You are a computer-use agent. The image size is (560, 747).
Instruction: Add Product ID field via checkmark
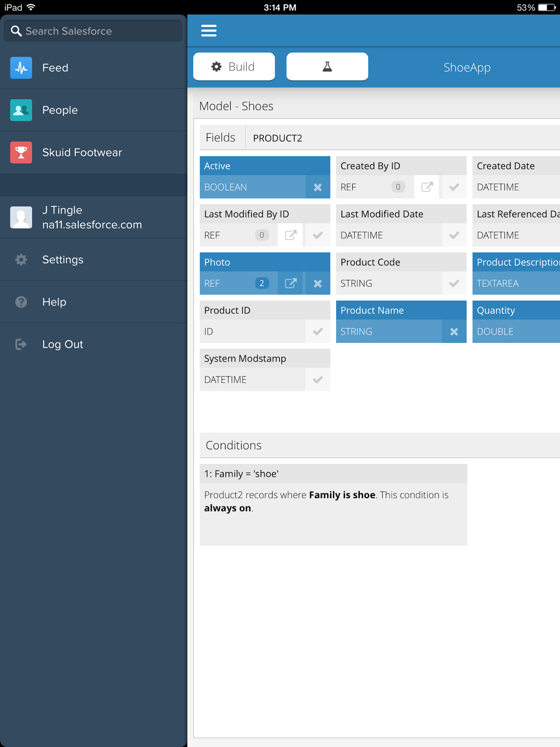[x=318, y=331]
